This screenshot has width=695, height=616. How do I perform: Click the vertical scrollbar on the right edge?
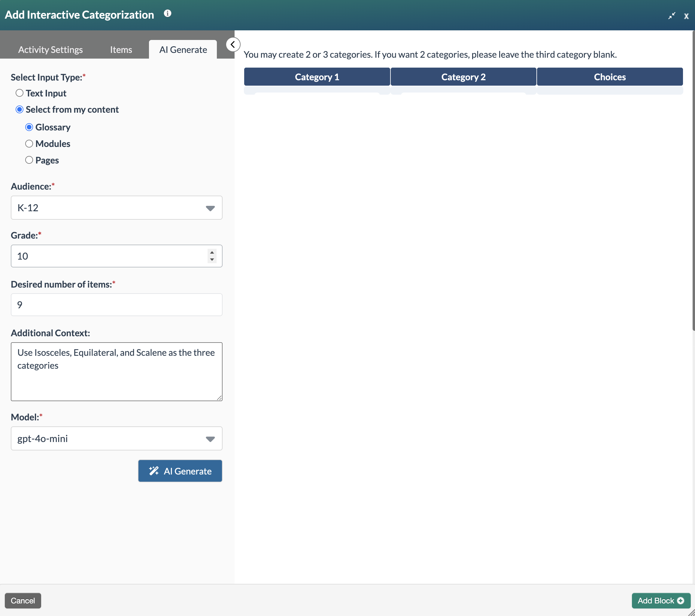pyautogui.click(x=693, y=180)
